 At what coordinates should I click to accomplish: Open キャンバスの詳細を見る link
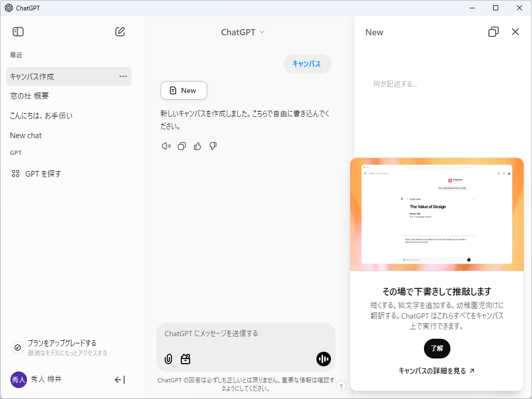(437, 371)
